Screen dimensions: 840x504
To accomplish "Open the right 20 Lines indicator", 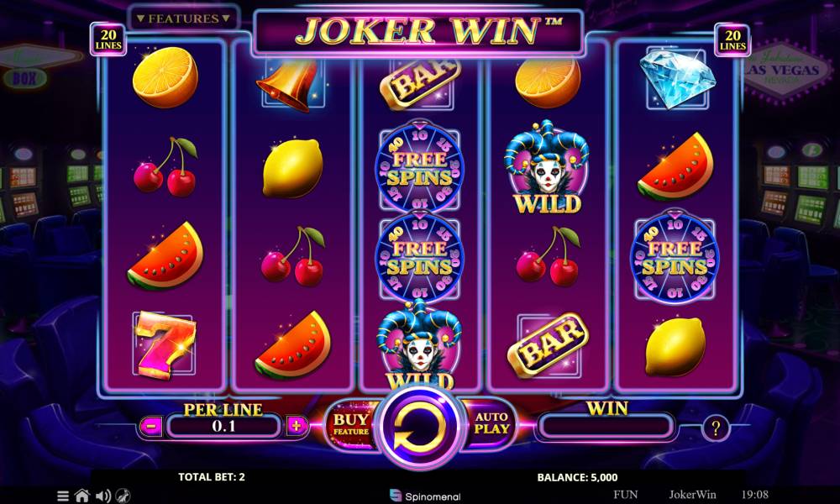I will 732,39.
